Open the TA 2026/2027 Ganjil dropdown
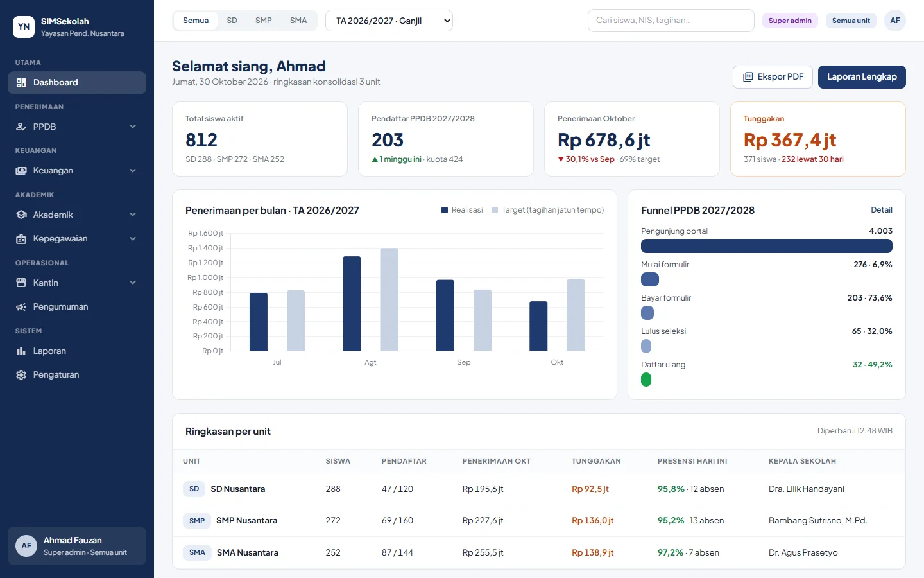The width and height of the screenshot is (924, 578). tap(389, 21)
